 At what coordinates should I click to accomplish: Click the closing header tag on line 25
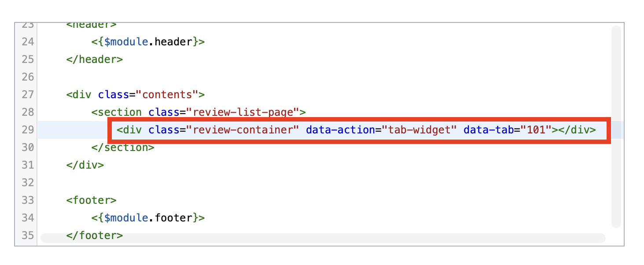coord(95,59)
